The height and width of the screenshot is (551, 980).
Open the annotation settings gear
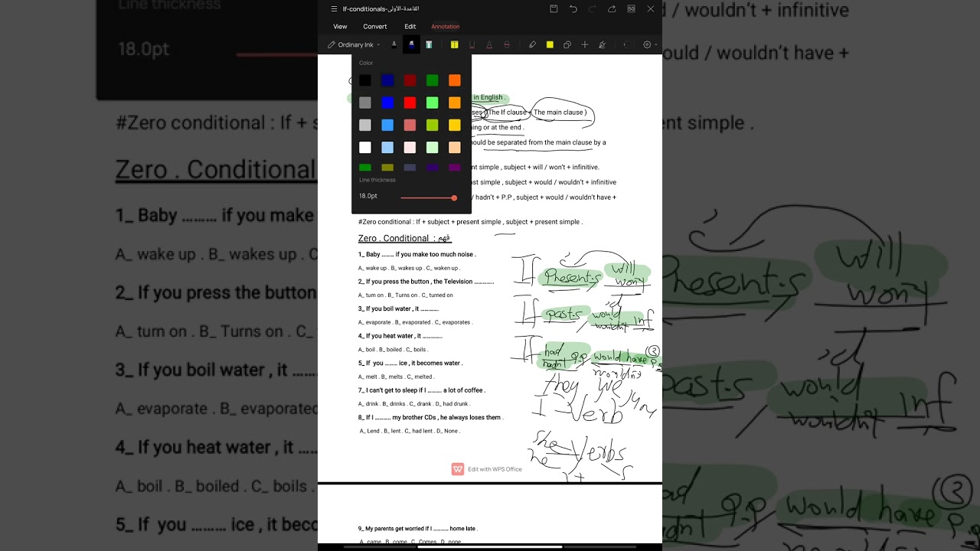tap(647, 45)
